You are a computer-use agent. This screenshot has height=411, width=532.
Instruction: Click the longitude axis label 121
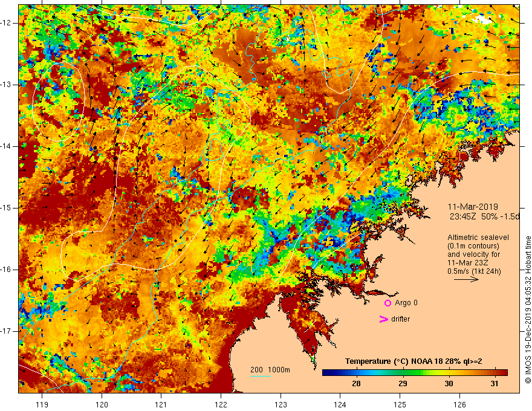click(161, 404)
